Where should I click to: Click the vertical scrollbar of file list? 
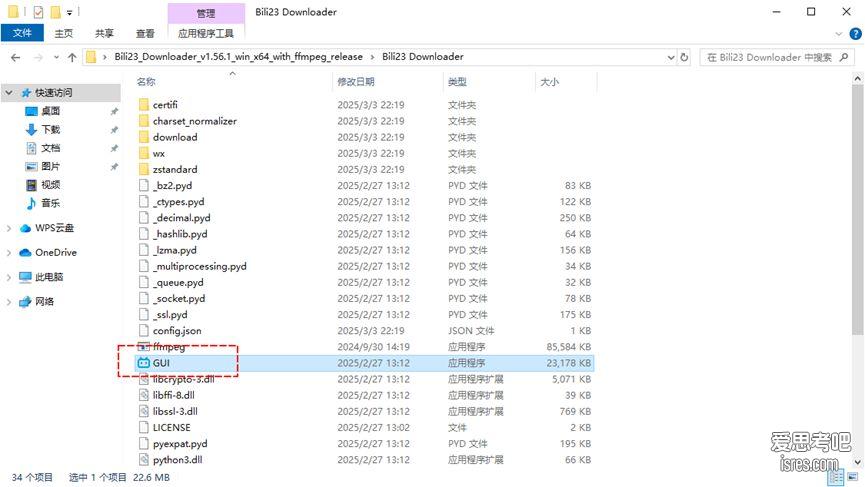857,210
